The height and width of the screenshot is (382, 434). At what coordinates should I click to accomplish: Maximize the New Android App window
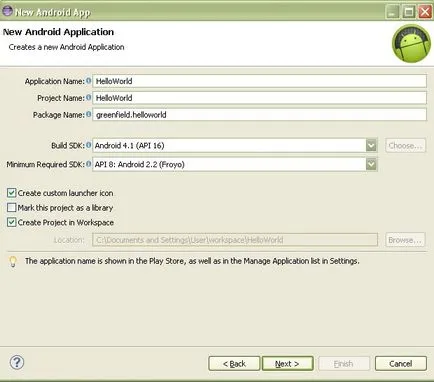pos(409,12)
